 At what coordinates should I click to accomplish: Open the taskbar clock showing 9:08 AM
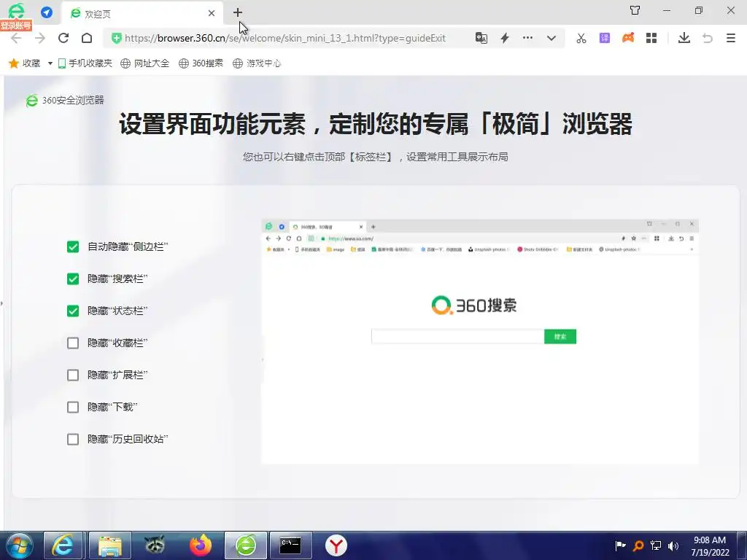click(710, 546)
